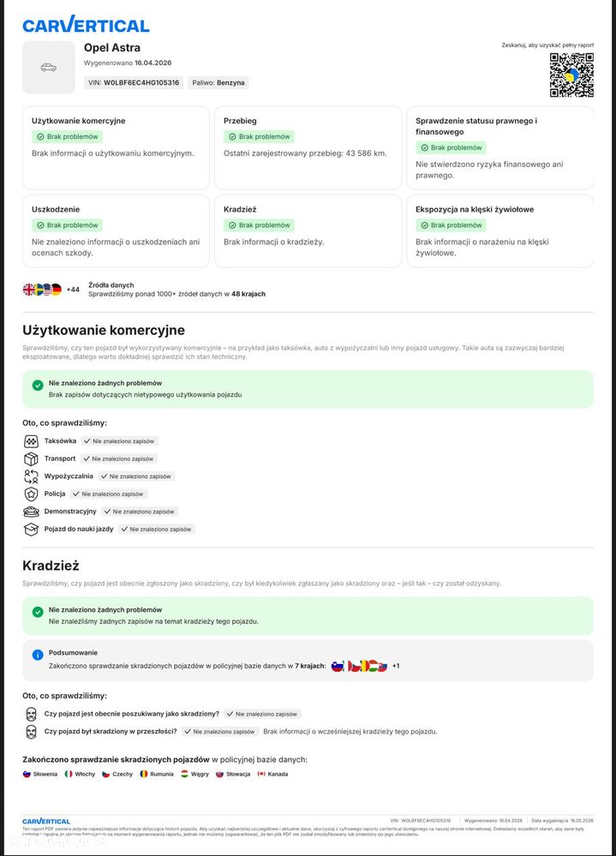Click the QR code for full report
The width and height of the screenshot is (616, 856).
coord(571,75)
